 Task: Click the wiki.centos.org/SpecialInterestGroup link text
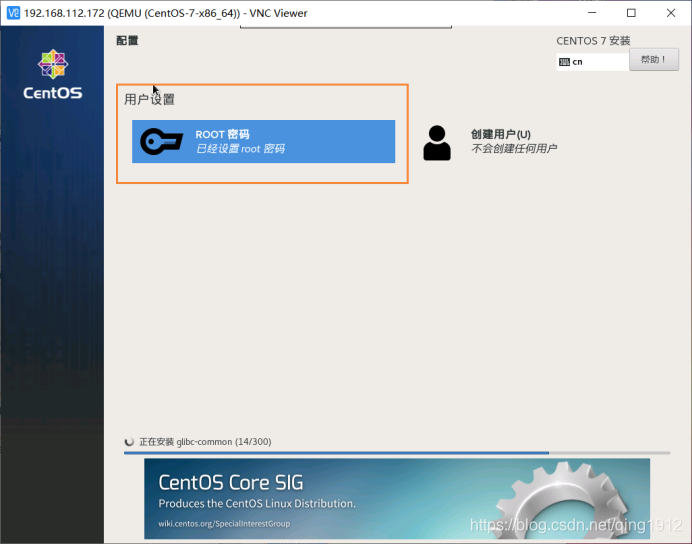pos(224,524)
